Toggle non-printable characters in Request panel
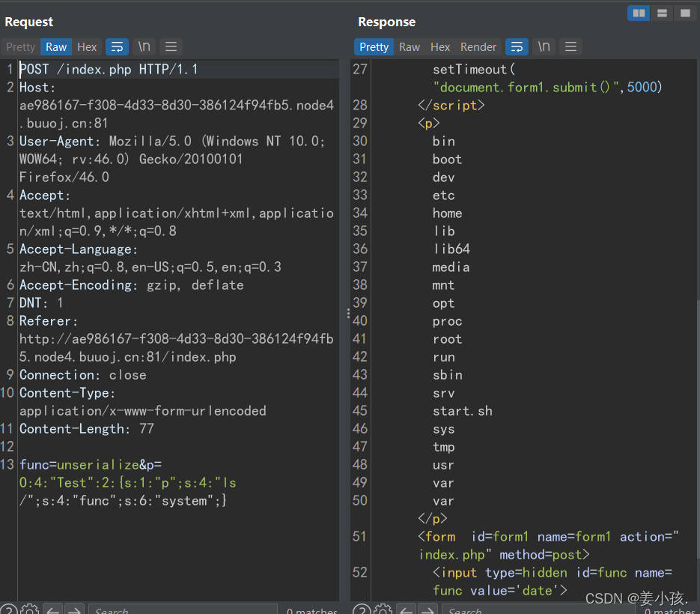This screenshot has width=700, height=614. pos(144,47)
